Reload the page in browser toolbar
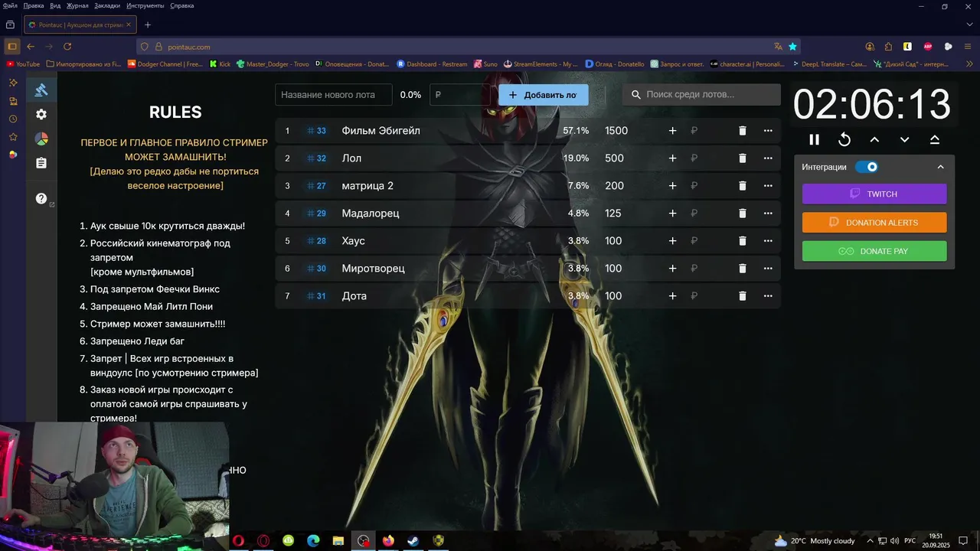 coord(67,47)
